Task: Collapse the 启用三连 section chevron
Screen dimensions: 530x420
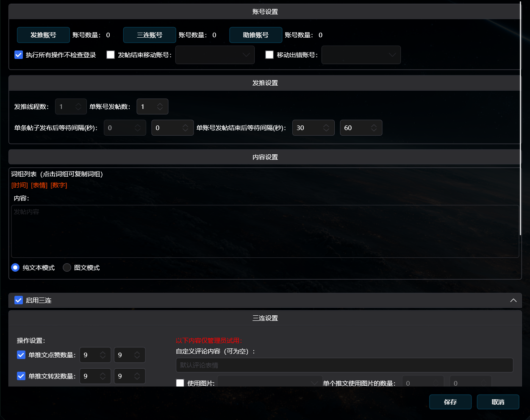Action: pyautogui.click(x=513, y=300)
